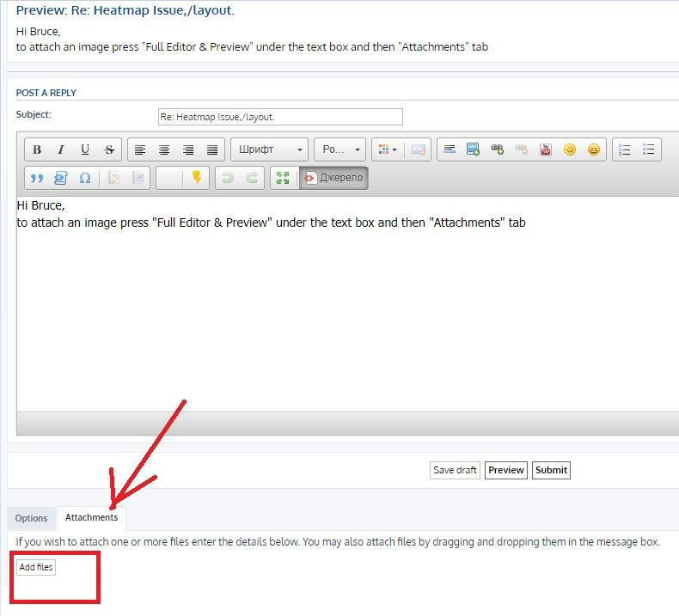Image resolution: width=679 pixels, height=616 pixels.
Task: Open the Шрифт font dropdown
Action: click(269, 149)
